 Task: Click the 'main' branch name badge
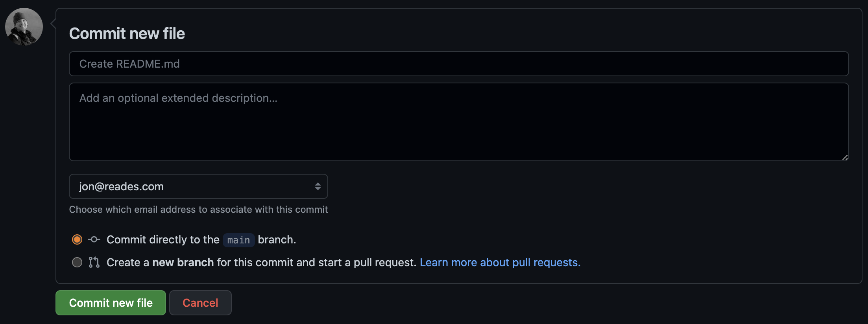click(238, 240)
